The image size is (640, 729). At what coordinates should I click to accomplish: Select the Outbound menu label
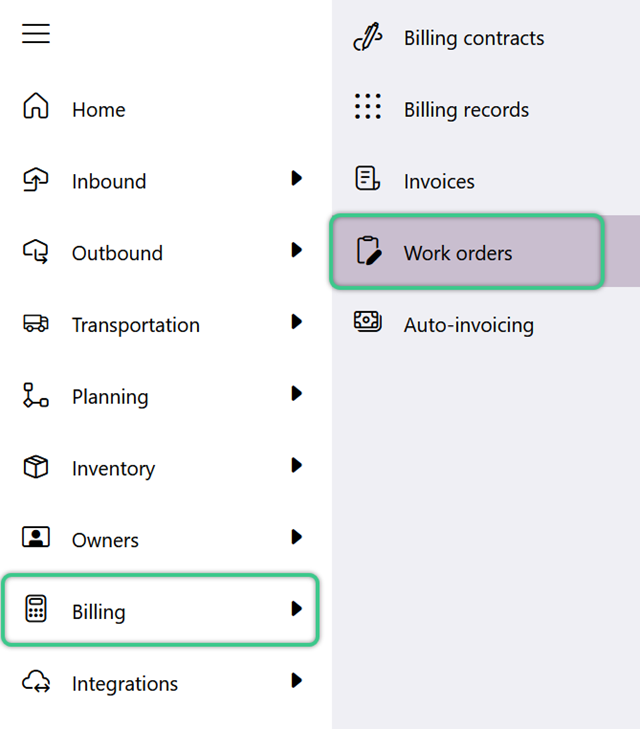[x=117, y=253]
